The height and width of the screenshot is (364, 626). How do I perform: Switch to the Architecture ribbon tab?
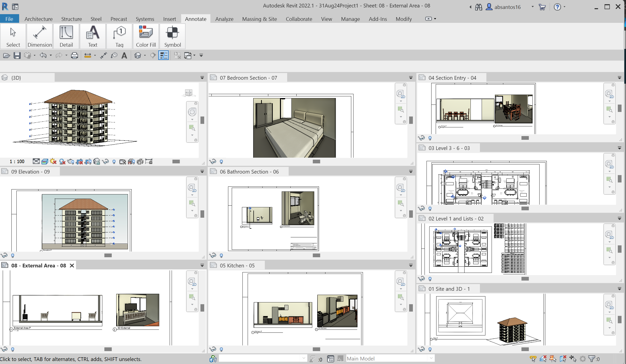click(39, 19)
